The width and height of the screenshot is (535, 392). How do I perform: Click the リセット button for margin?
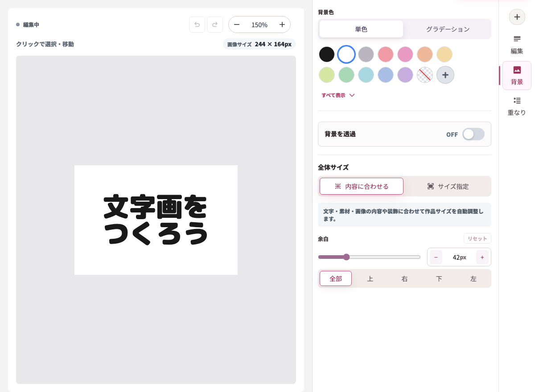click(x=477, y=238)
